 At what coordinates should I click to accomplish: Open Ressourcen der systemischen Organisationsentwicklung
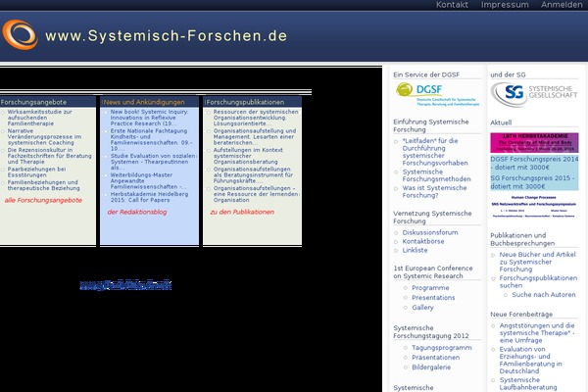click(256, 118)
